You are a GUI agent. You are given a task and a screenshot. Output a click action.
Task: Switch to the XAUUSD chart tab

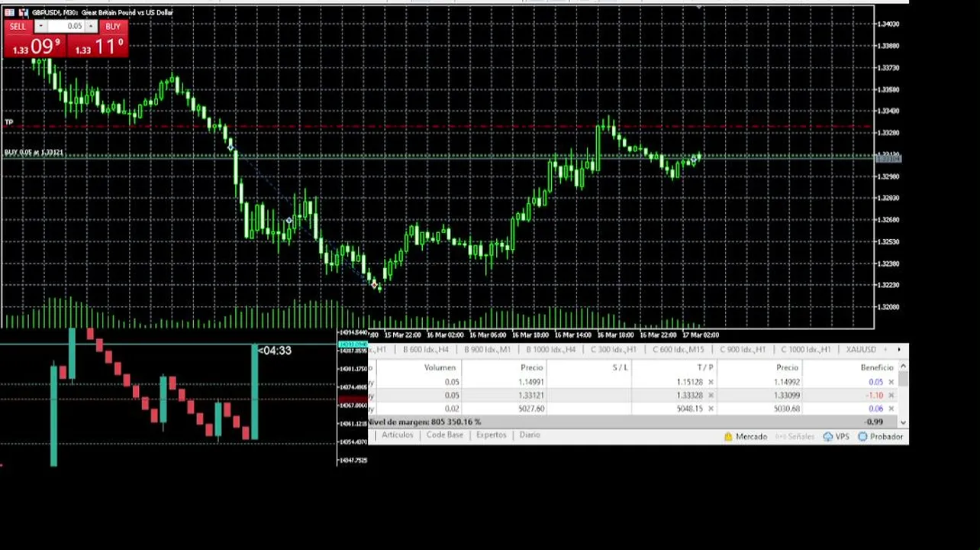pos(861,350)
